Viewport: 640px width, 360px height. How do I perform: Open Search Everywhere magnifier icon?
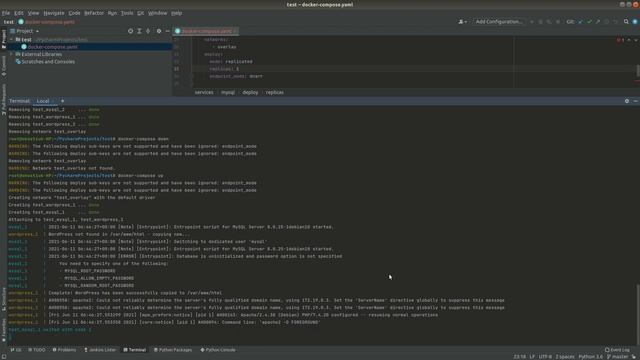click(x=626, y=22)
